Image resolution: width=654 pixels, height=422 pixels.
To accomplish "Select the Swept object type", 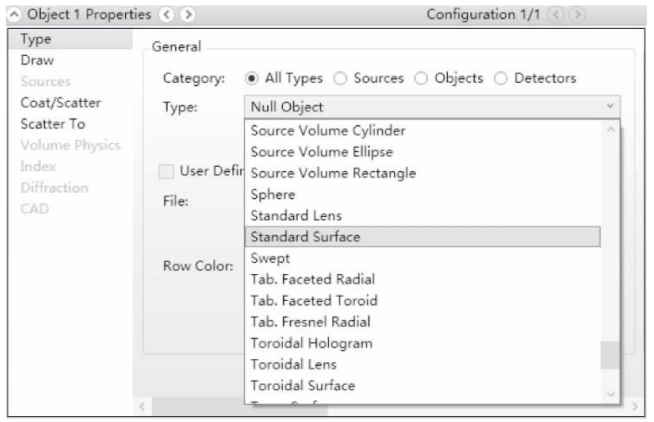I will pyautogui.click(x=270, y=258).
